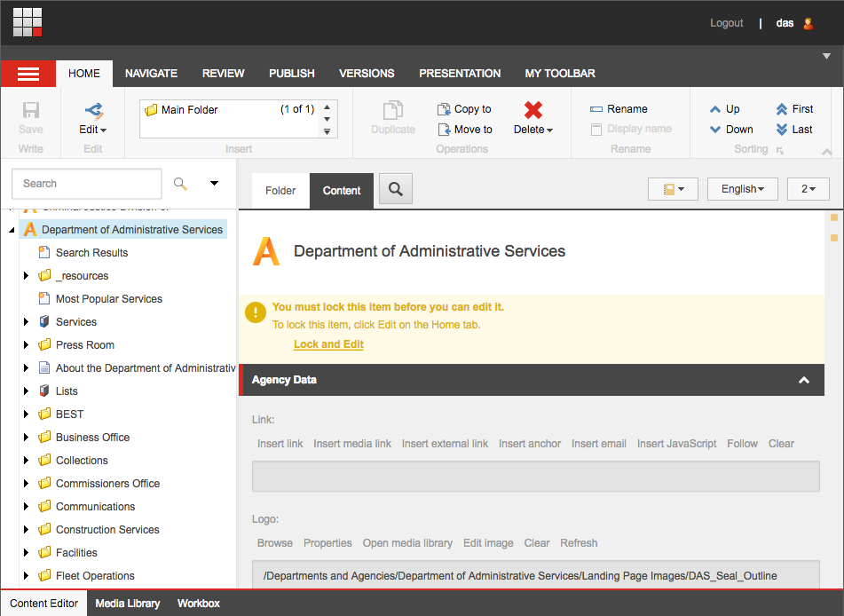844x616 pixels.
Task: Move item Up in sorting
Action: (715, 109)
